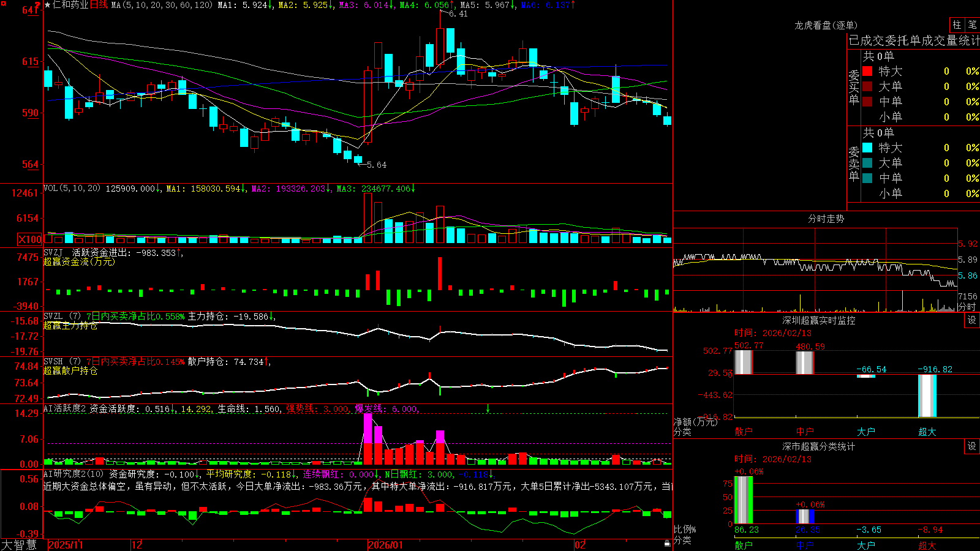Image resolution: width=980 pixels, height=551 pixels.
Task: Click the X100 volume scale box
Action: click(x=30, y=239)
